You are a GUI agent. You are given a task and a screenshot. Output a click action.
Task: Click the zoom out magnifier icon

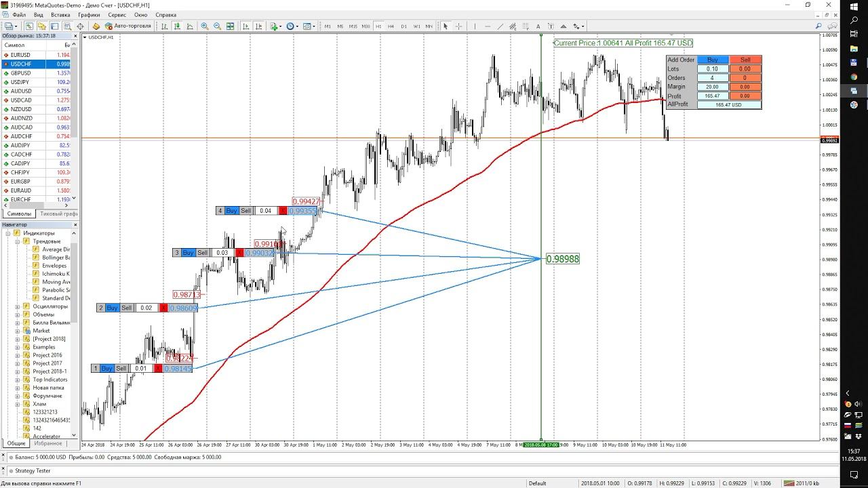(x=218, y=26)
